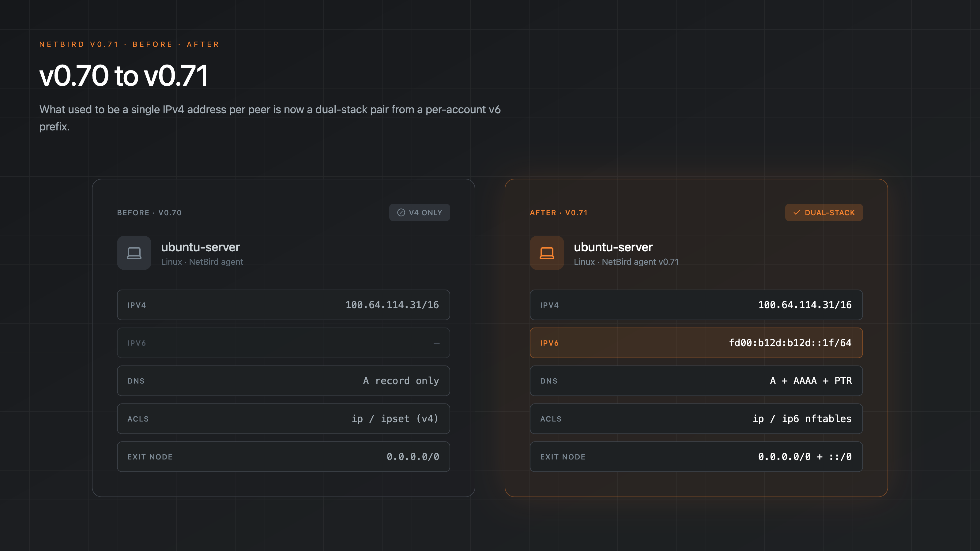
Task: Click the DUAL-STACK badge
Action: [824, 212]
